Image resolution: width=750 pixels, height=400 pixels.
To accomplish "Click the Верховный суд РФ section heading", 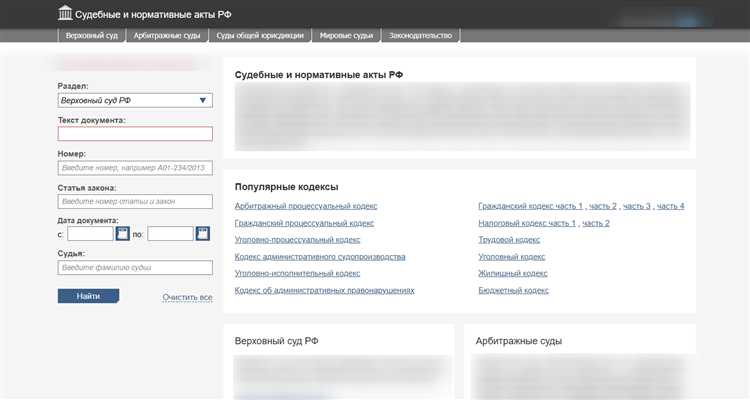I will point(276,341).
